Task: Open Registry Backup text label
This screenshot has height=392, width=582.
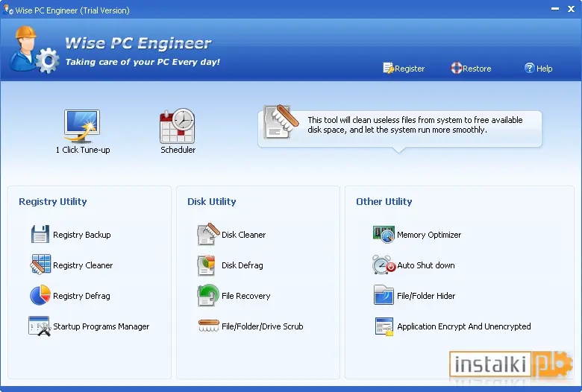Action: [81, 235]
